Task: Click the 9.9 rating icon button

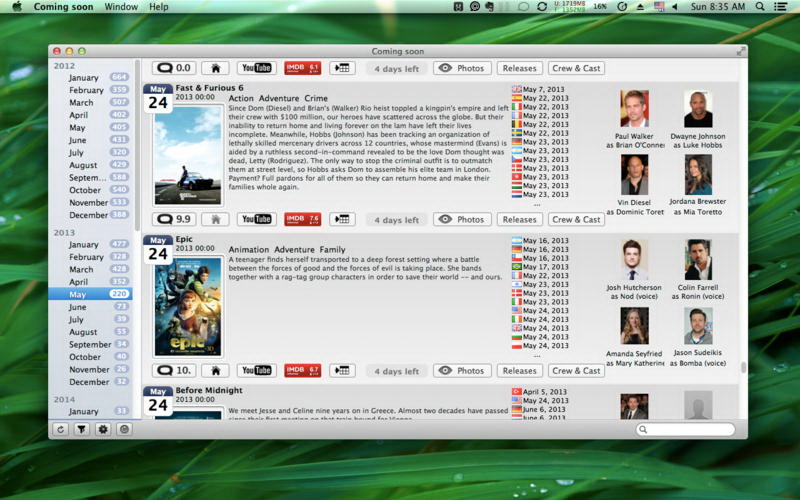Action: (174, 219)
